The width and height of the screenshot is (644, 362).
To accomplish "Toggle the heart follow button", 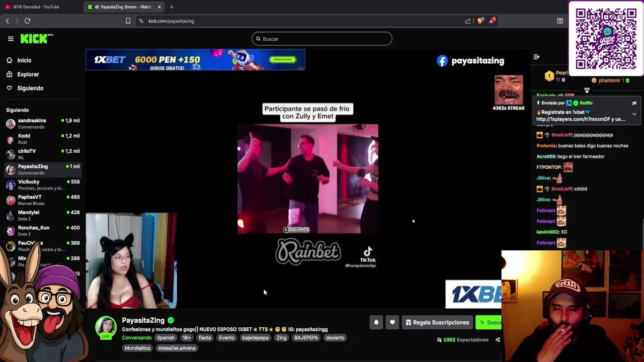I will (392, 323).
